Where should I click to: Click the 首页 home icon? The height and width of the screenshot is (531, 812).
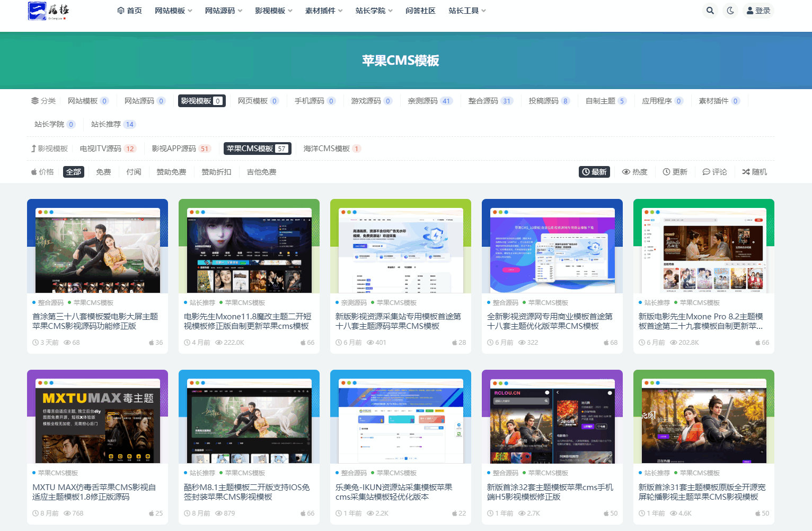(121, 10)
